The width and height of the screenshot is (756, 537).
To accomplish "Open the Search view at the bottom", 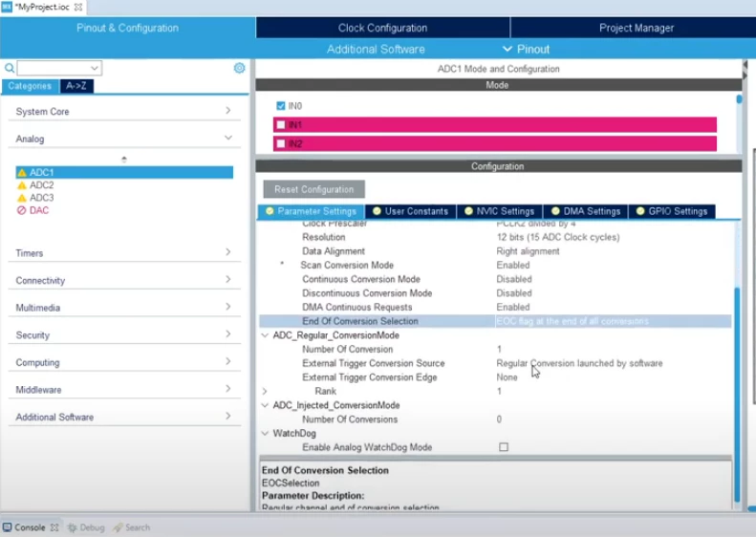I will click(x=132, y=527).
